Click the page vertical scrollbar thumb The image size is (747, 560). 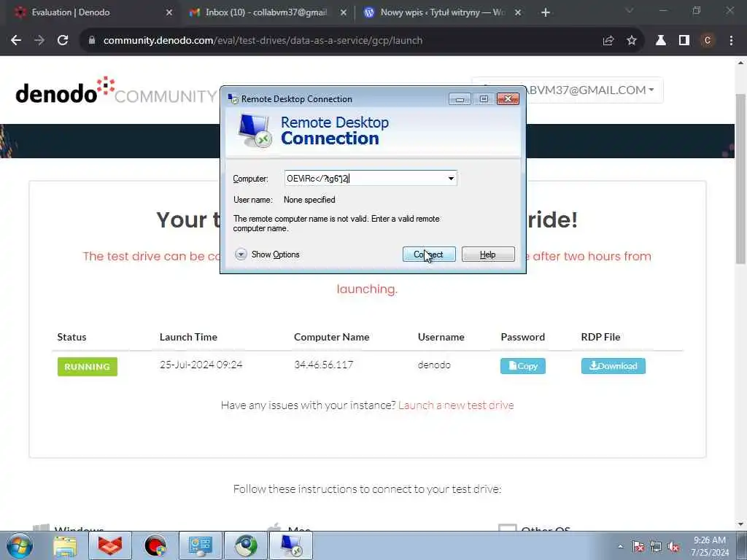click(x=740, y=179)
